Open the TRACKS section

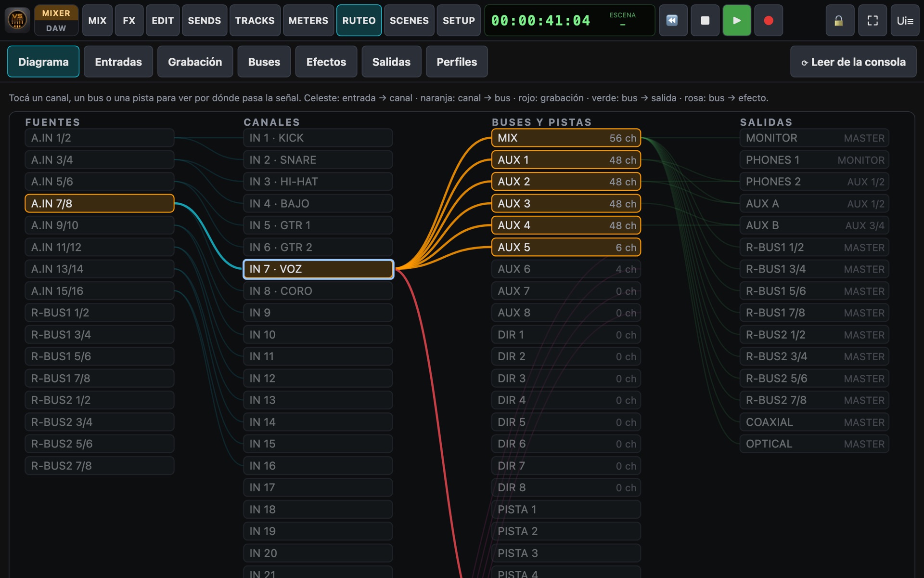click(x=255, y=20)
